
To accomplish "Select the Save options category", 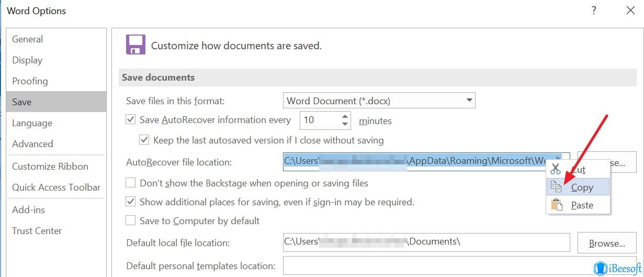I will tap(57, 102).
